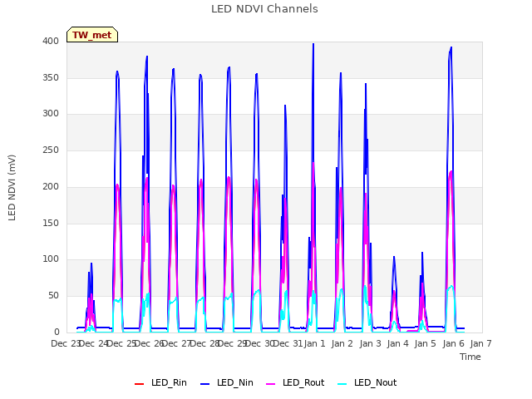Click the 350 y-axis tick label
532x399 pixels.
point(51,77)
